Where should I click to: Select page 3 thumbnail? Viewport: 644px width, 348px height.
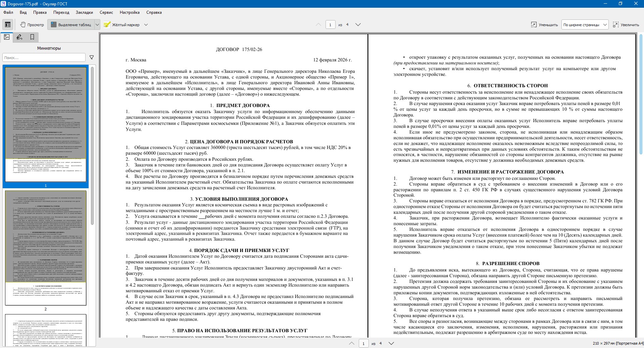[x=46, y=330]
